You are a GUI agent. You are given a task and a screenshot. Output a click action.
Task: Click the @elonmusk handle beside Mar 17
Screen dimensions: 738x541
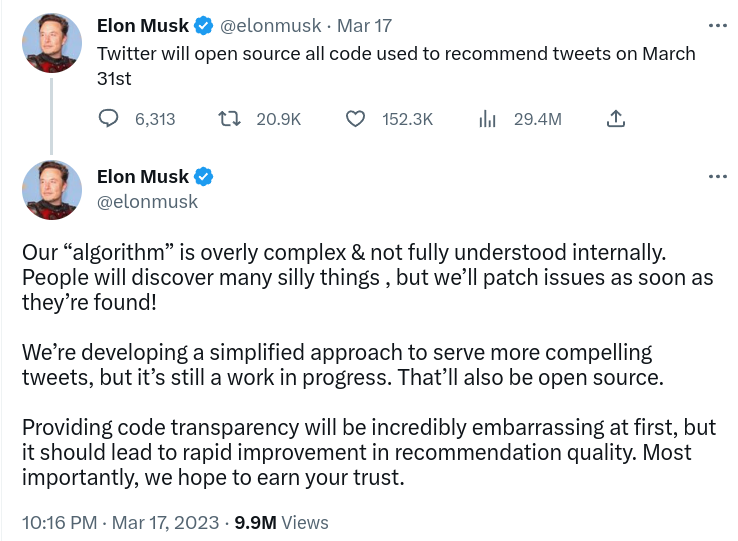point(271,25)
